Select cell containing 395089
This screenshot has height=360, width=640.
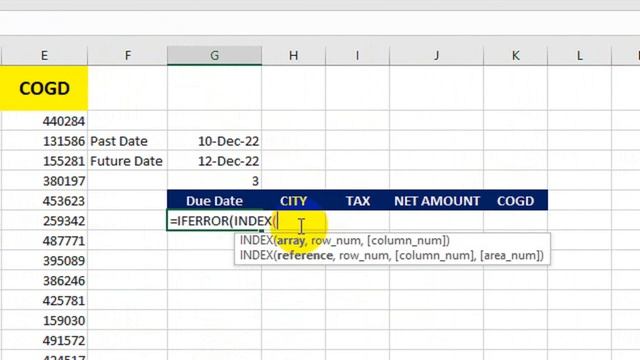(44, 261)
